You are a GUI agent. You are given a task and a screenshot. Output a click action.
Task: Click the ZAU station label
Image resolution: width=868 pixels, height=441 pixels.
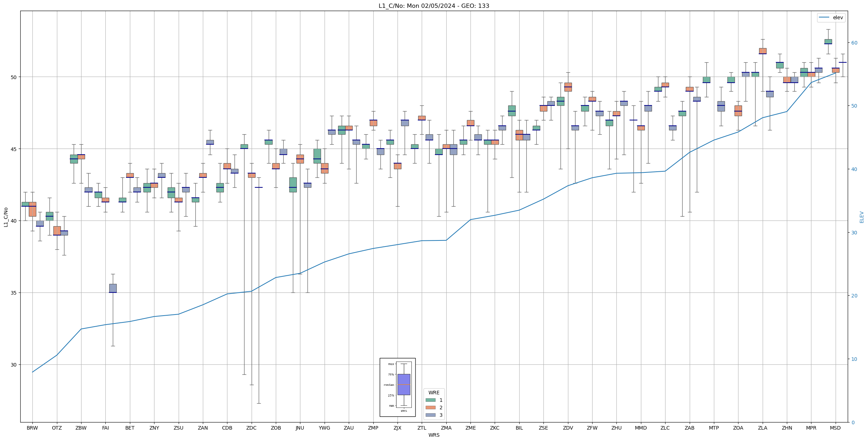tap(349, 428)
